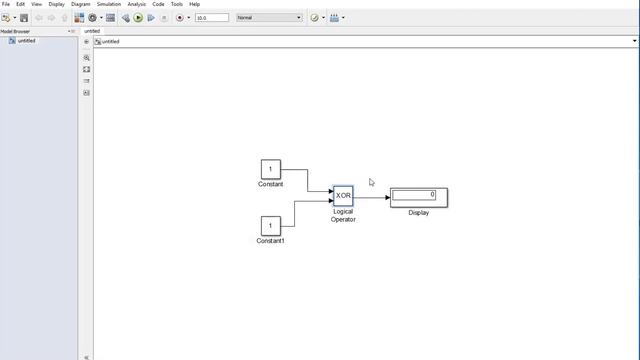Open the Simulation menu

coord(109,4)
